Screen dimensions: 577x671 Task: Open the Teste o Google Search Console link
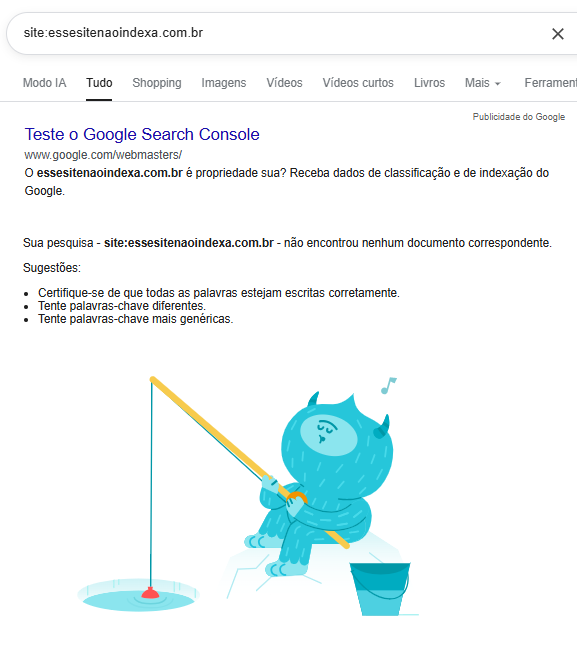tap(142, 134)
